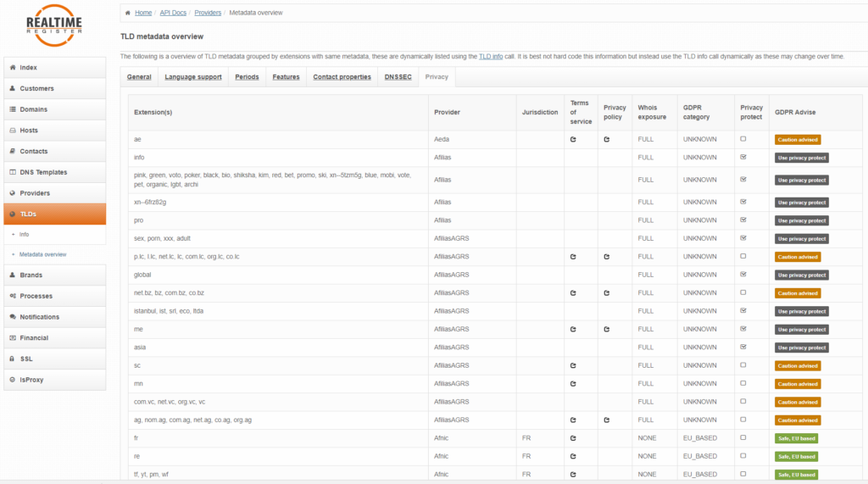Open privacy policy icon for me row
Screen dimensions: 868x484
(607, 330)
